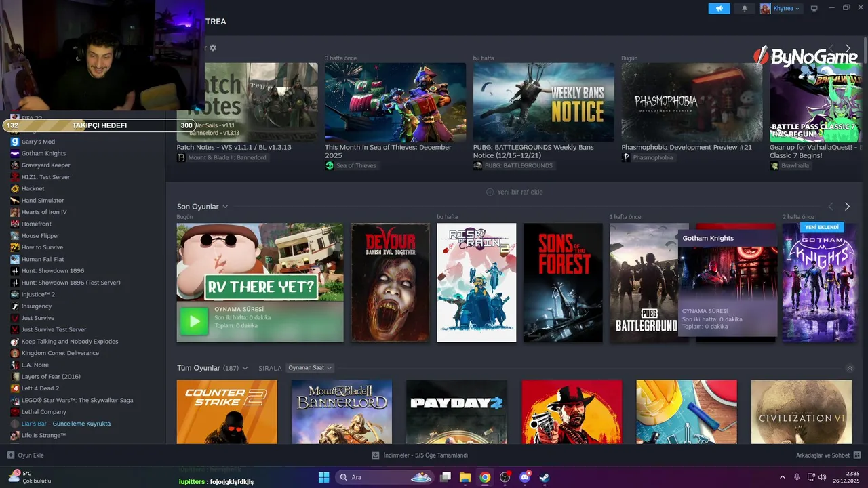The width and height of the screenshot is (868, 488).
Task: Click the Injustice 2 sidebar icon
Action: [15, 294]
